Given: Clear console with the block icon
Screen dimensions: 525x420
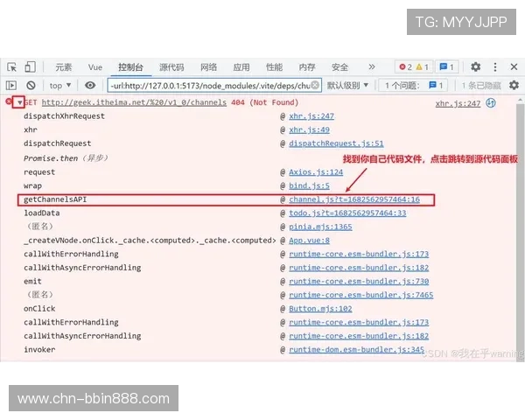Looking at the screenshot, I should pos(31,85).
